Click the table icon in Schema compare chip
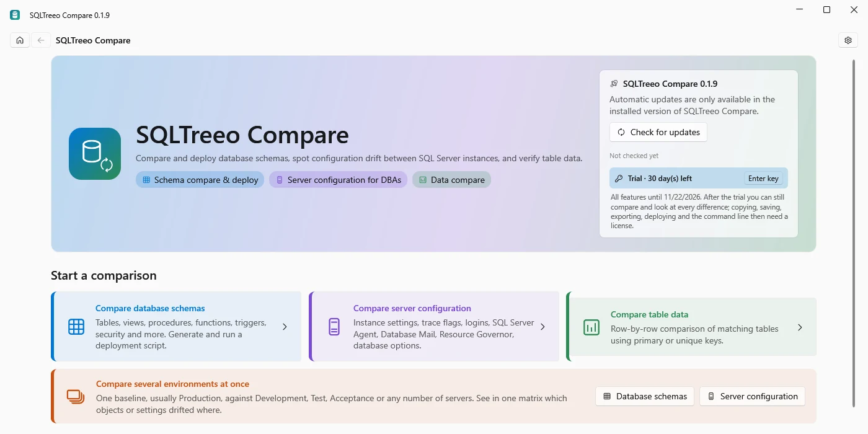This screenshot has width=868, height=434. point(146,180)
